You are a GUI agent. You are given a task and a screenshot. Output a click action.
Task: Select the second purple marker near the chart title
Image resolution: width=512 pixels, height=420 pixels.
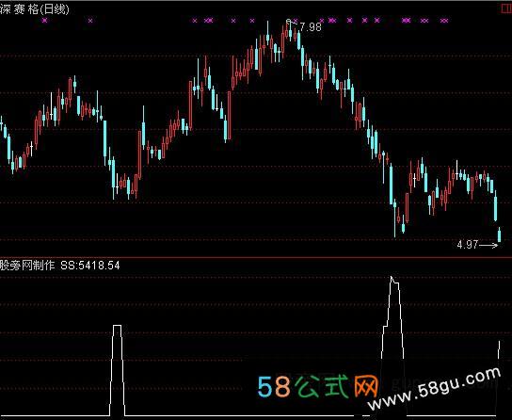point(90,21)
